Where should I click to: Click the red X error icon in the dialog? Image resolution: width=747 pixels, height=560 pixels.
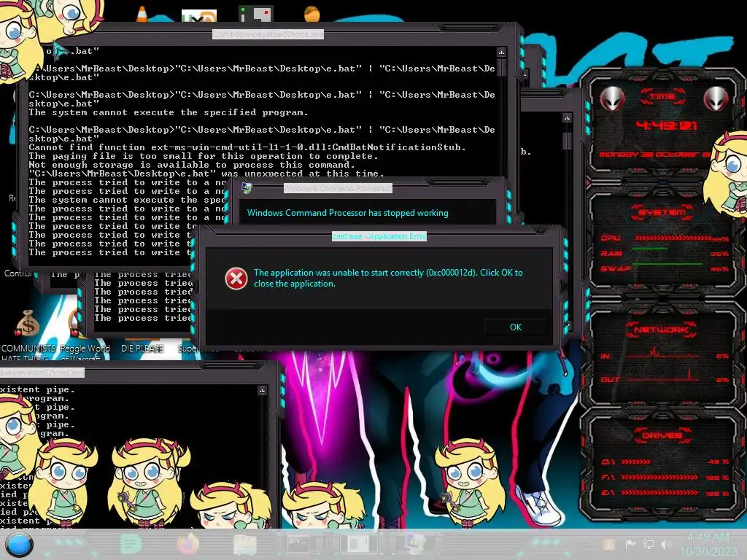coord(236,279)
